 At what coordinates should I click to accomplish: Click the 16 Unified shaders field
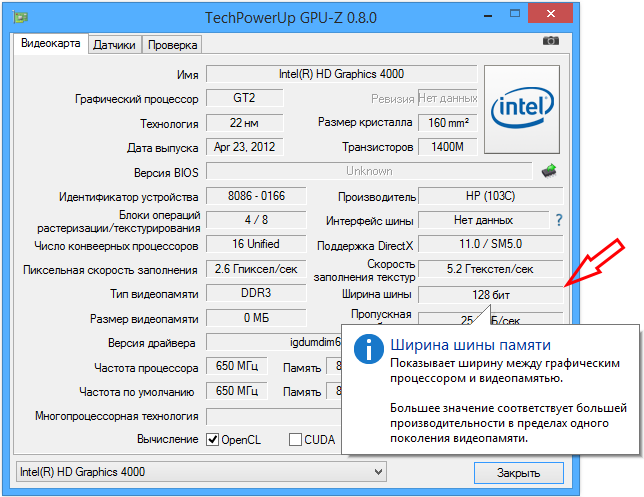(x=256, y=244)
